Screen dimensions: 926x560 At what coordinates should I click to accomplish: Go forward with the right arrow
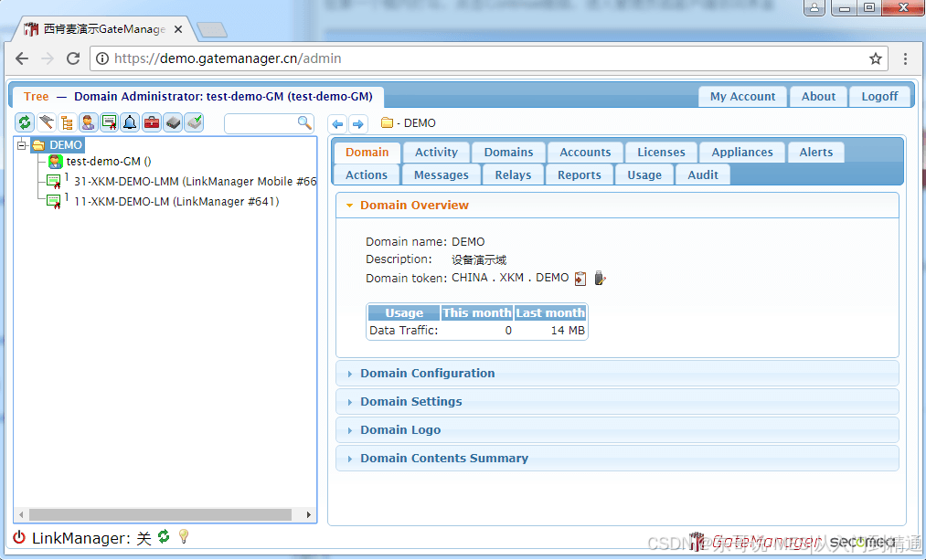point(358,124)
